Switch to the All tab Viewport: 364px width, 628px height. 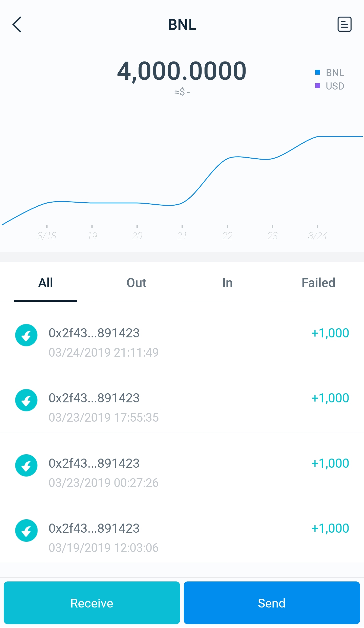pyautogui.click(x=45, y=283)
